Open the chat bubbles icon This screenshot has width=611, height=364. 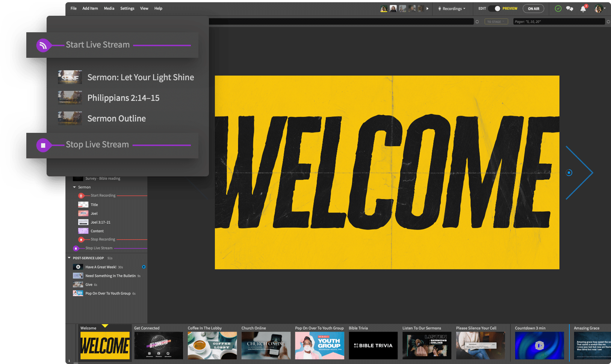click(x=570, y=9)
